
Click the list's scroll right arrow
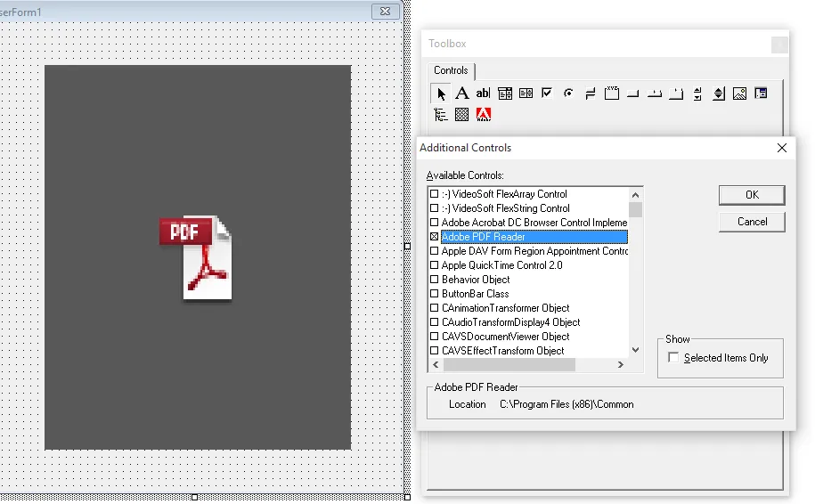click(621, 365)
